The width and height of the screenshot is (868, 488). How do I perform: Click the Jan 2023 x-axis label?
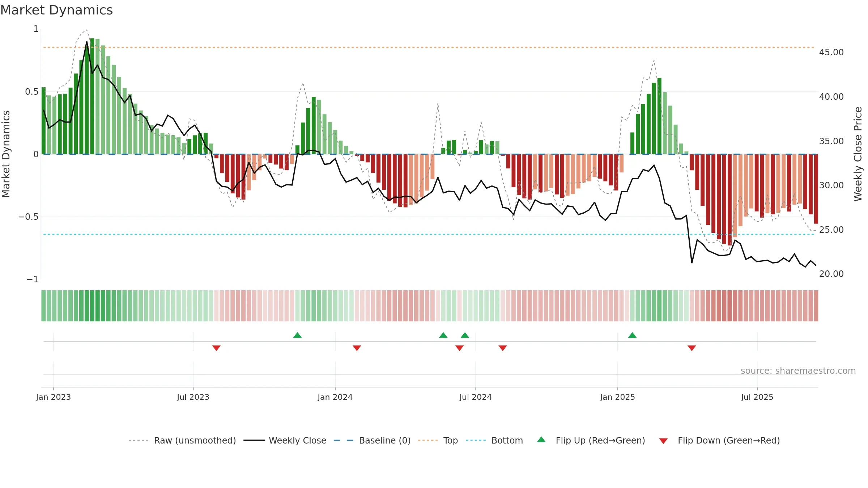54,397
